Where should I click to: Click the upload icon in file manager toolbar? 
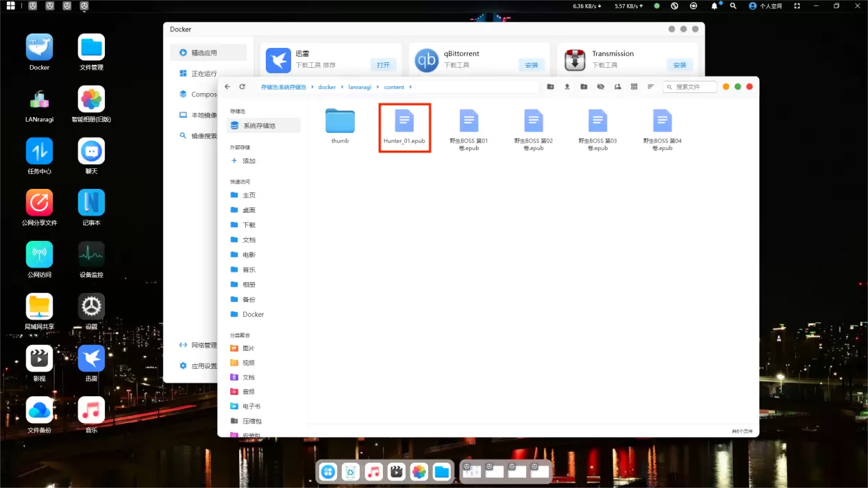click(567, 87)
